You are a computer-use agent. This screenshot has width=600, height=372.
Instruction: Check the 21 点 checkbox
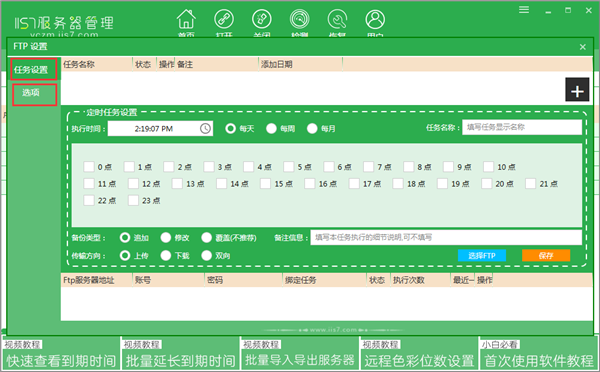coord(530,183)
